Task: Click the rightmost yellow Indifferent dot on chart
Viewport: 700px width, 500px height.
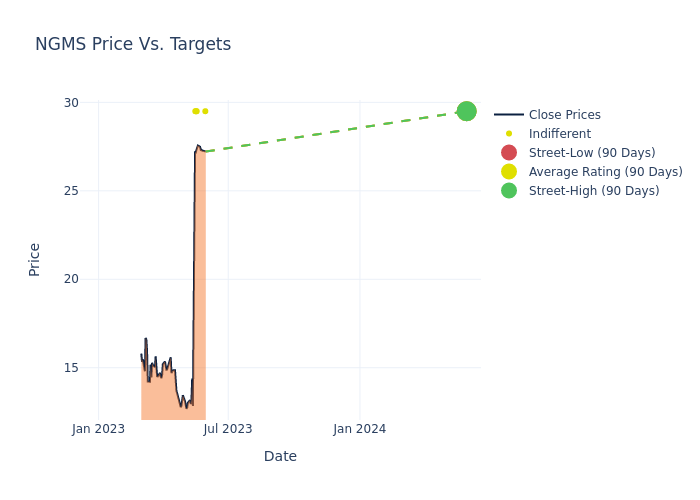Action: (205, 111)
